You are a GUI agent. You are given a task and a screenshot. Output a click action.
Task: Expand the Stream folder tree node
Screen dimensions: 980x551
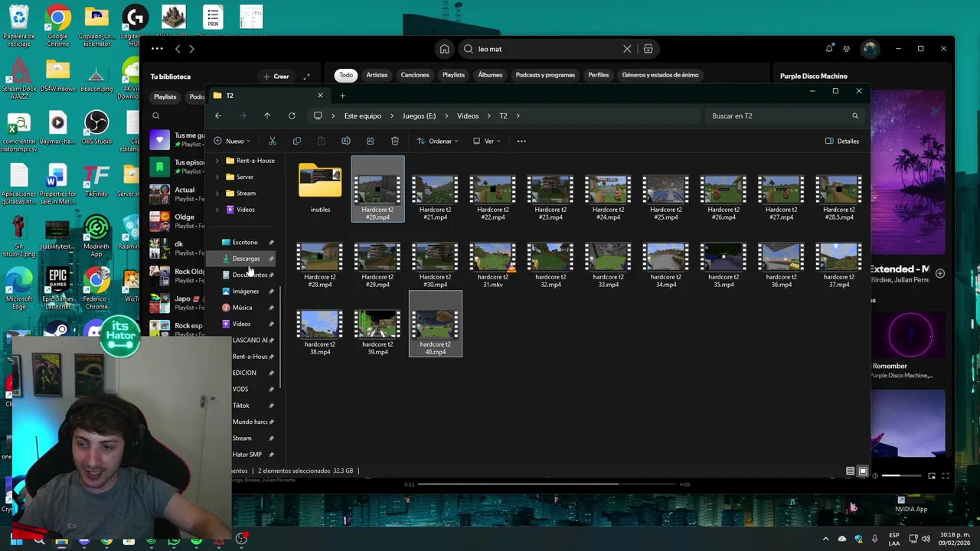pos(217,193)
